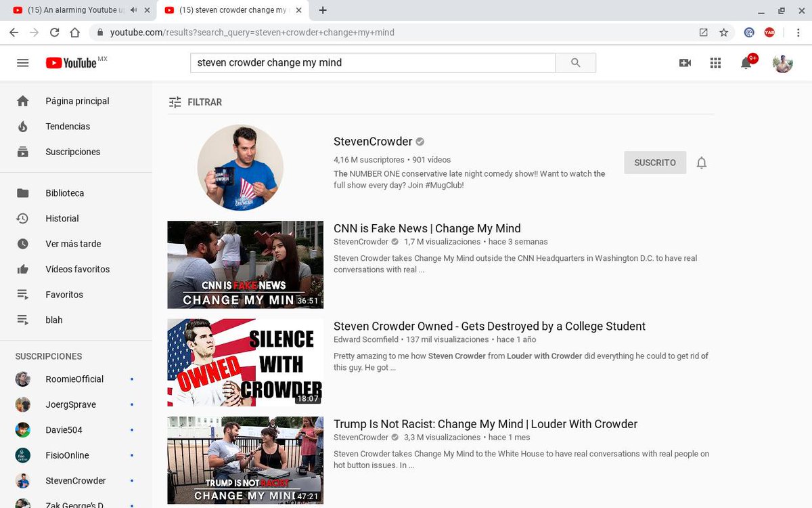This screenshot has height=508, width=812.
Task: Open Silence With Crowder Owned thumbnail
Action: pos(246,362)
